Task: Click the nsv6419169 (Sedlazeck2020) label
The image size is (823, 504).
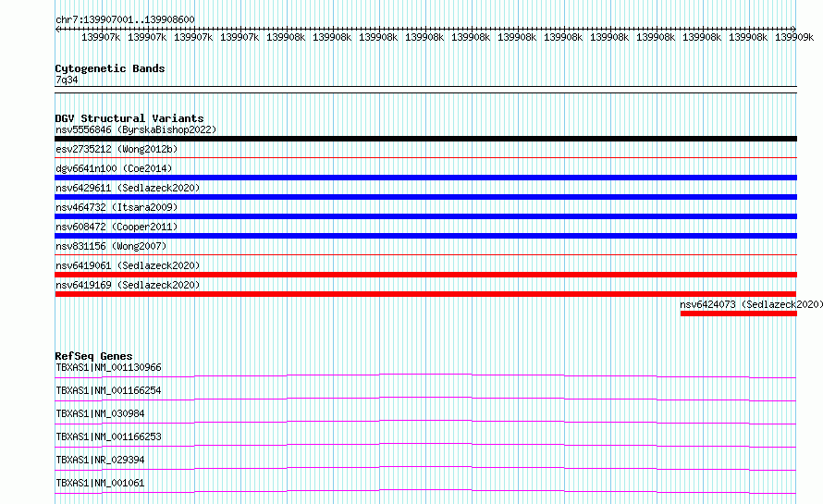Action: click(x=128, y=285)
